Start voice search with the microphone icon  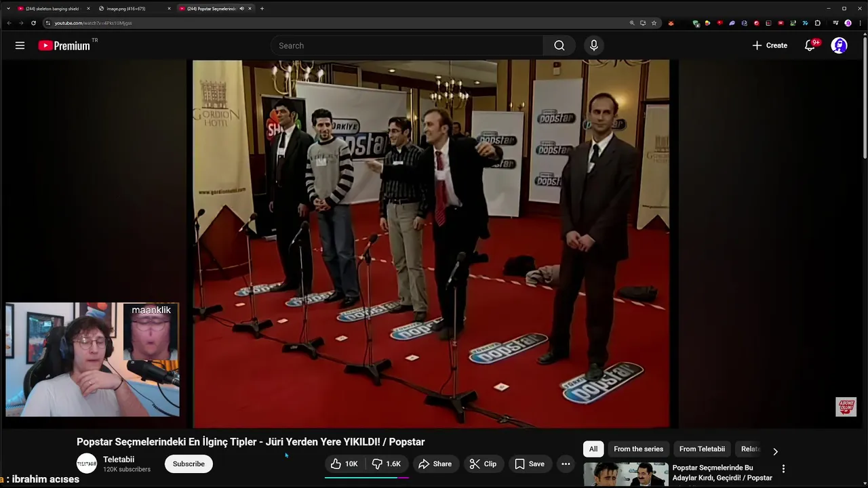tap(593, 45)
